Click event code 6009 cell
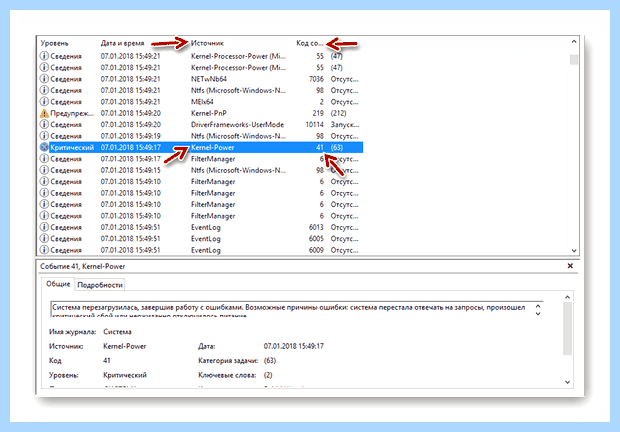 tap(316, 250)
